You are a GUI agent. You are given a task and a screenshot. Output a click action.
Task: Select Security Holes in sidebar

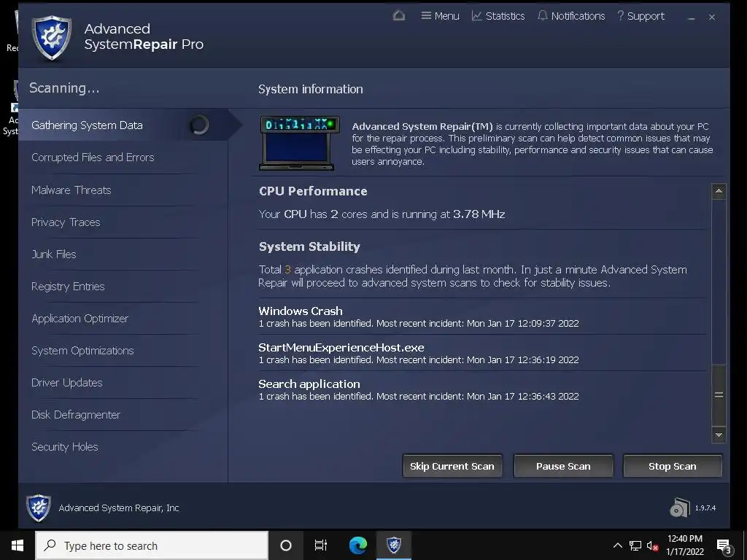pos(65,447)
